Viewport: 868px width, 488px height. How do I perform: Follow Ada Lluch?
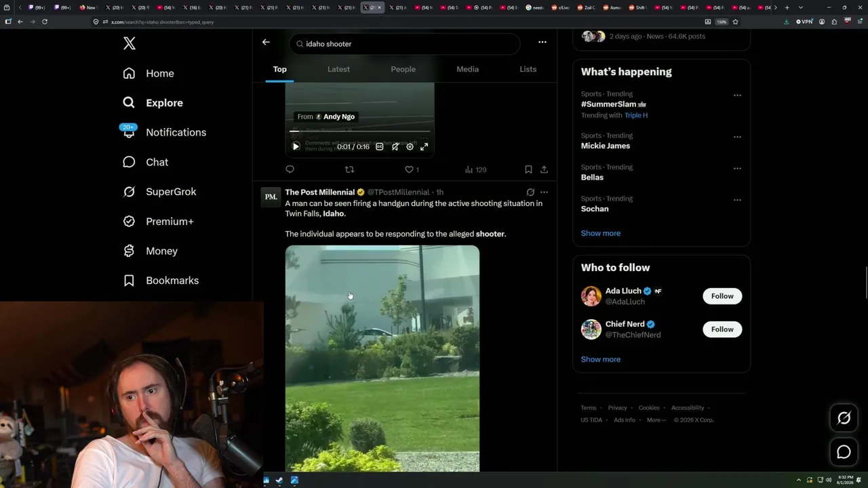click(722, 296)
